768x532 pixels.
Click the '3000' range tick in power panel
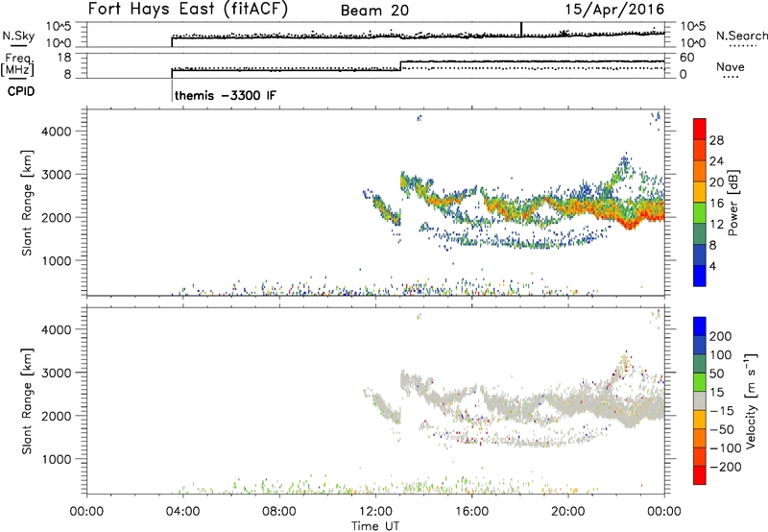pos(56,175)
